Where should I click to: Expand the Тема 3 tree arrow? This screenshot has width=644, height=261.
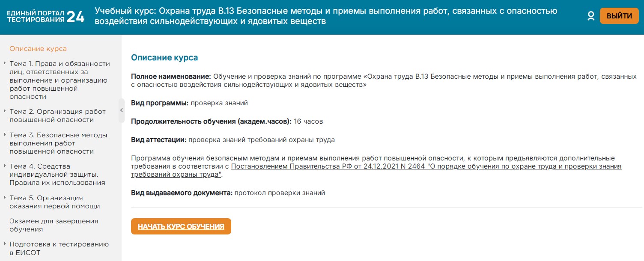[4, 135]
